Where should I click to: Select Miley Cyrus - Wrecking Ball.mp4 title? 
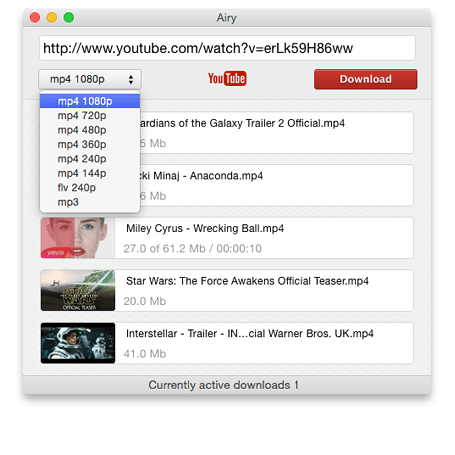205,229
